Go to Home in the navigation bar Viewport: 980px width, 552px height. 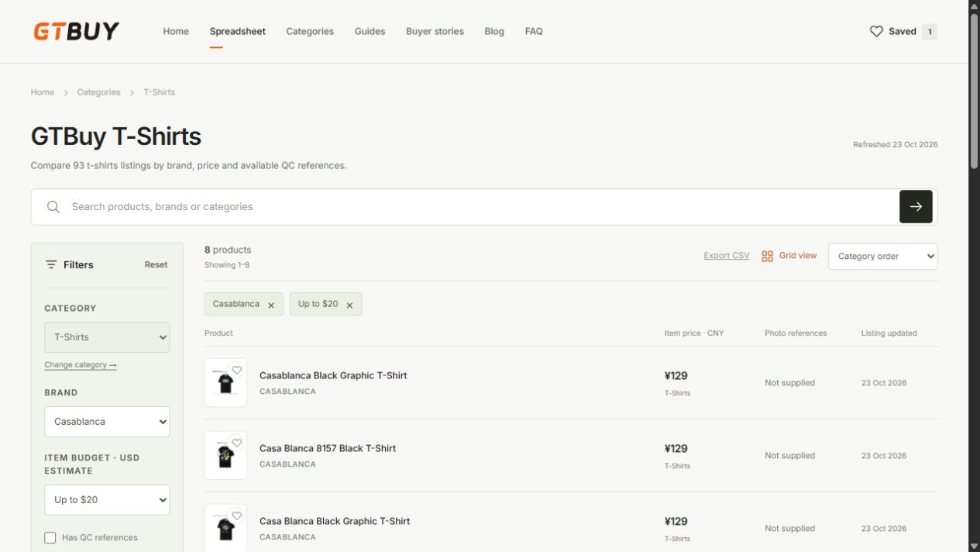(x=176, y=32)
